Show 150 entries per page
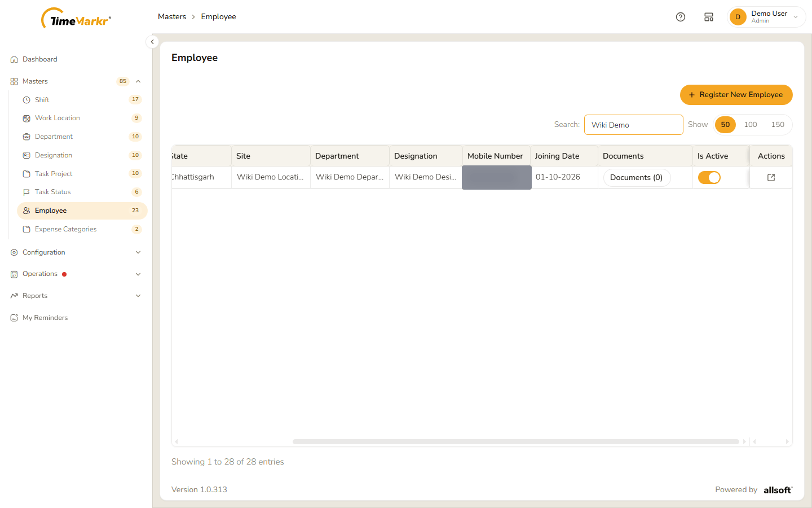Screen dimensions: 812x508 click(x=778, y=125)
